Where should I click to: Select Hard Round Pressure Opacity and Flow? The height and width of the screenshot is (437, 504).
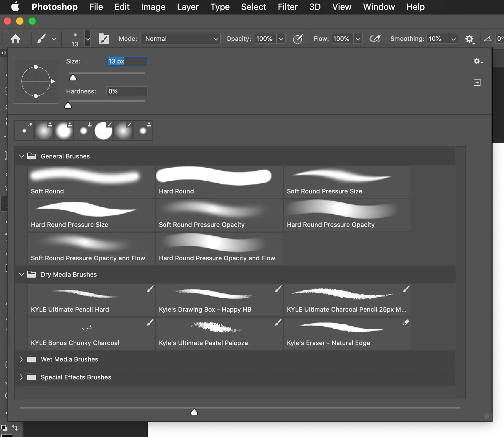(219, 249)
